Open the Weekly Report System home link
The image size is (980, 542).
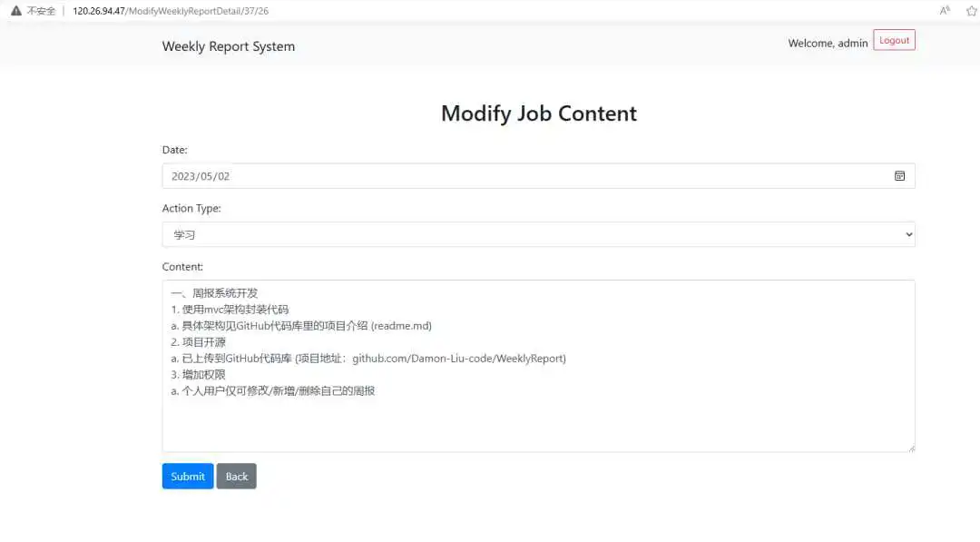[x=228, y=46]
